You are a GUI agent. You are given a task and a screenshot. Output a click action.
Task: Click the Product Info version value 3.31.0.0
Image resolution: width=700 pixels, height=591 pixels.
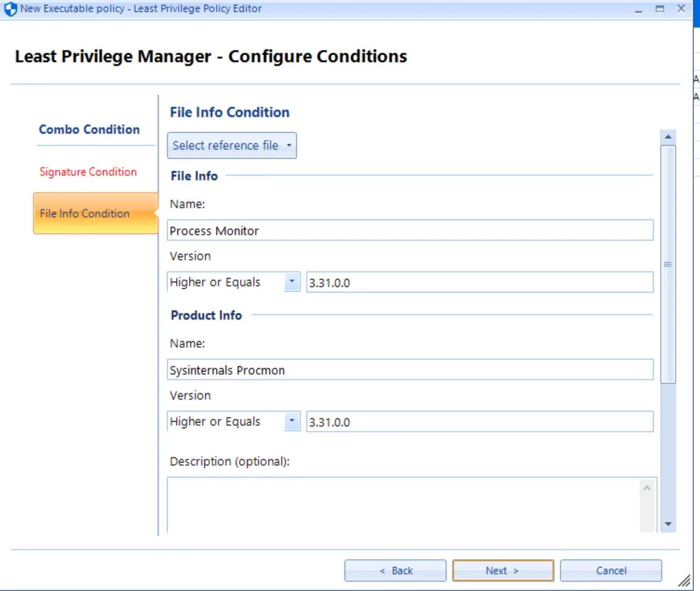(x=480, y=421)
